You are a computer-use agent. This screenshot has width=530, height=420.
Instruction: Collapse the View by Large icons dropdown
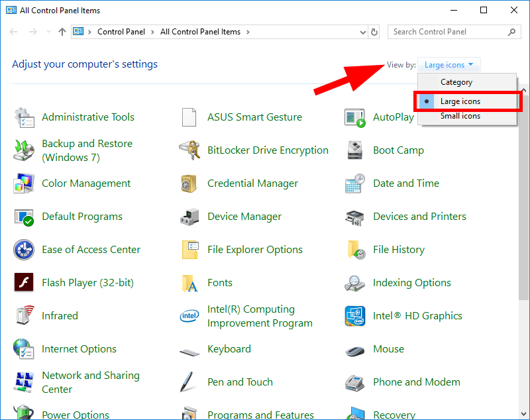click(449, 64)
